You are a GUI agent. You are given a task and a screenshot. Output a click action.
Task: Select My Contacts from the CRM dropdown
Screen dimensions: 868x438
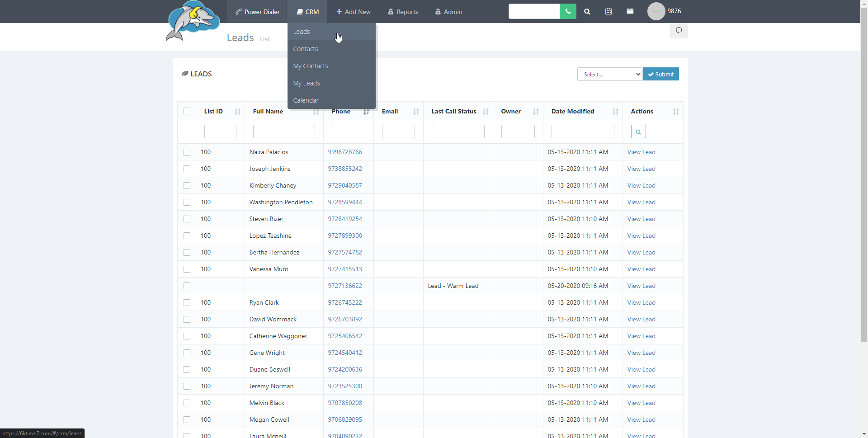click(x=331, y=66)
